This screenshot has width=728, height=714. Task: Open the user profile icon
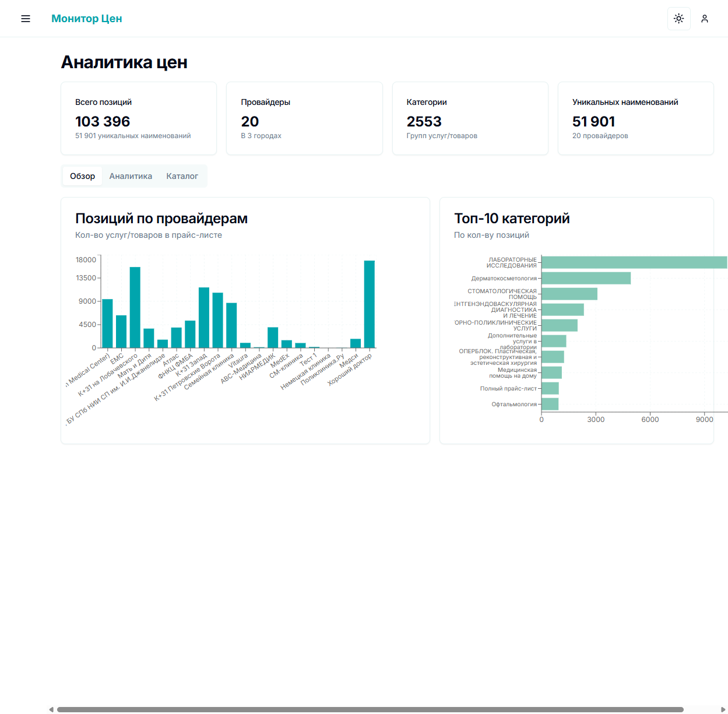click(x=704, y=19)
